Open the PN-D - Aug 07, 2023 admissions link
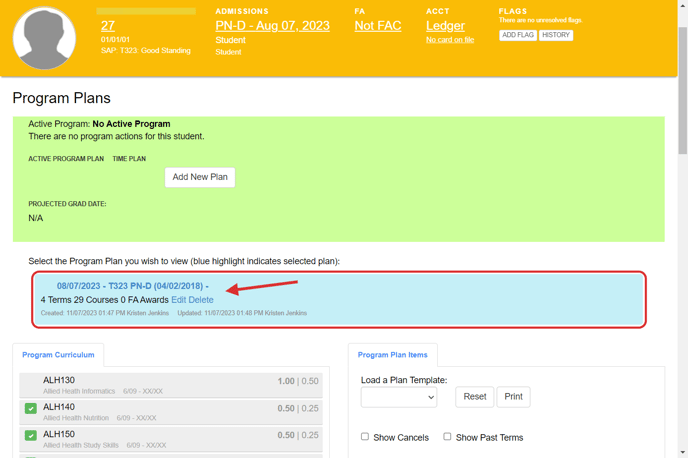Screen dimensions: 688x458 pos(272,26)
